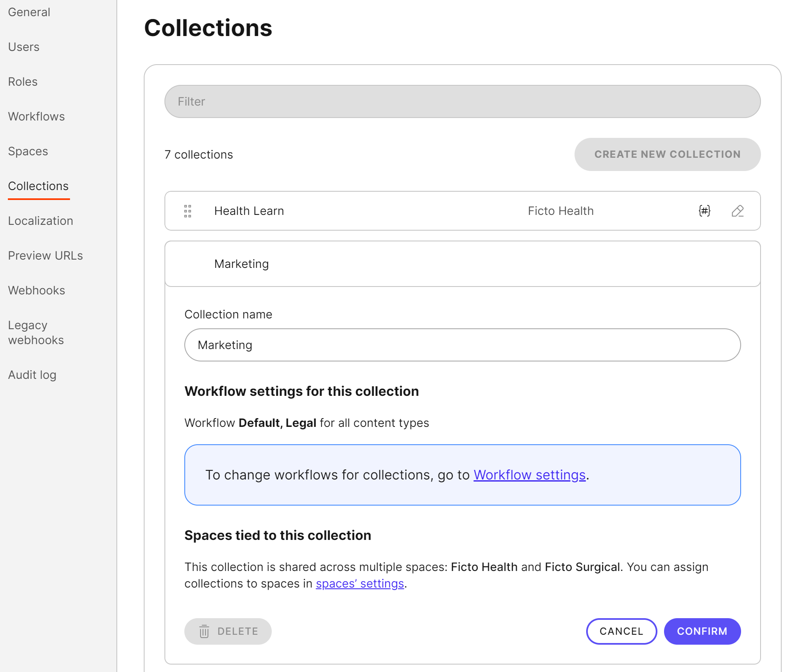
Task: Grab the Health Learn drag handle
Action: [x=187, y=211]
